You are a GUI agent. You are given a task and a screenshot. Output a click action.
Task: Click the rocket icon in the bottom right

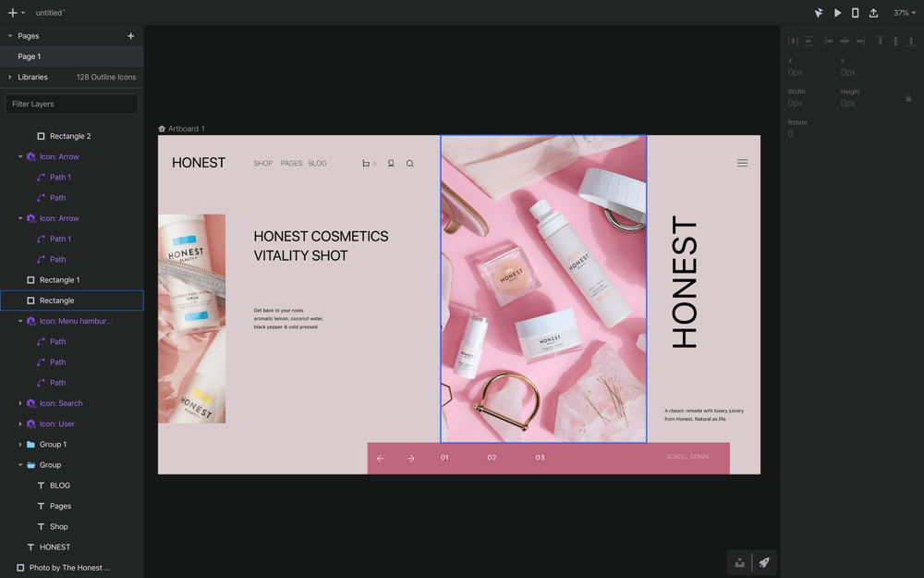coord(764,562)
